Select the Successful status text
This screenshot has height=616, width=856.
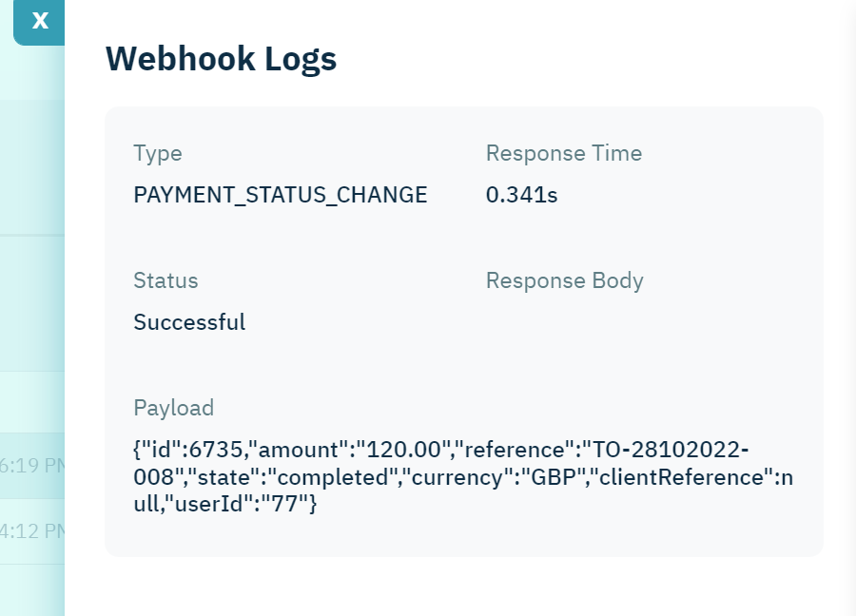pos(189,321)
